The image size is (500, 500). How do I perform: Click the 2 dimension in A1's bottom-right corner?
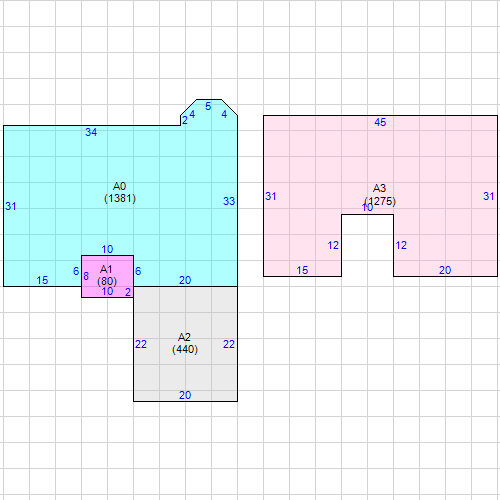pos(128,292)
